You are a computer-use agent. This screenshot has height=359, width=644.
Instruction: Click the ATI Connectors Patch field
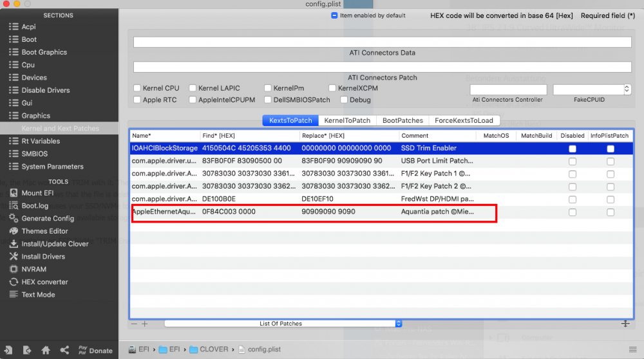(383, 67)
